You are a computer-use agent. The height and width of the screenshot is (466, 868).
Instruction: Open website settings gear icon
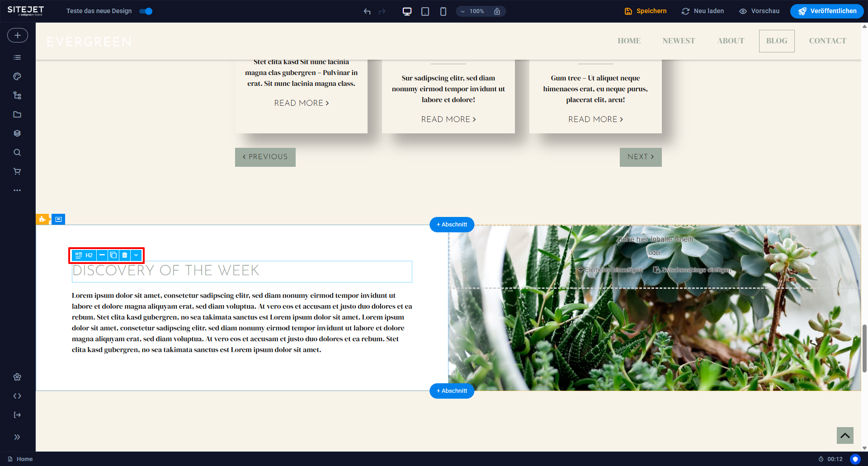pyautogui.click(x=17, y=377)
